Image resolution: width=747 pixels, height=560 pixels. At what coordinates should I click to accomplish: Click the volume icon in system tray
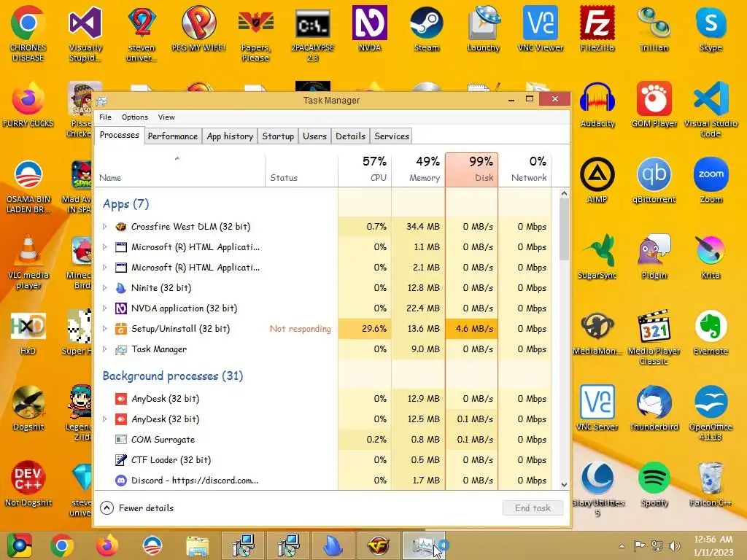coord(675,545)
